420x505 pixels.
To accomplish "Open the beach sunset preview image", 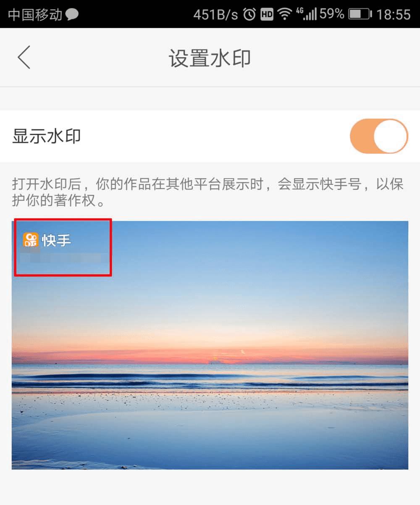I will (x=210, y=345).
